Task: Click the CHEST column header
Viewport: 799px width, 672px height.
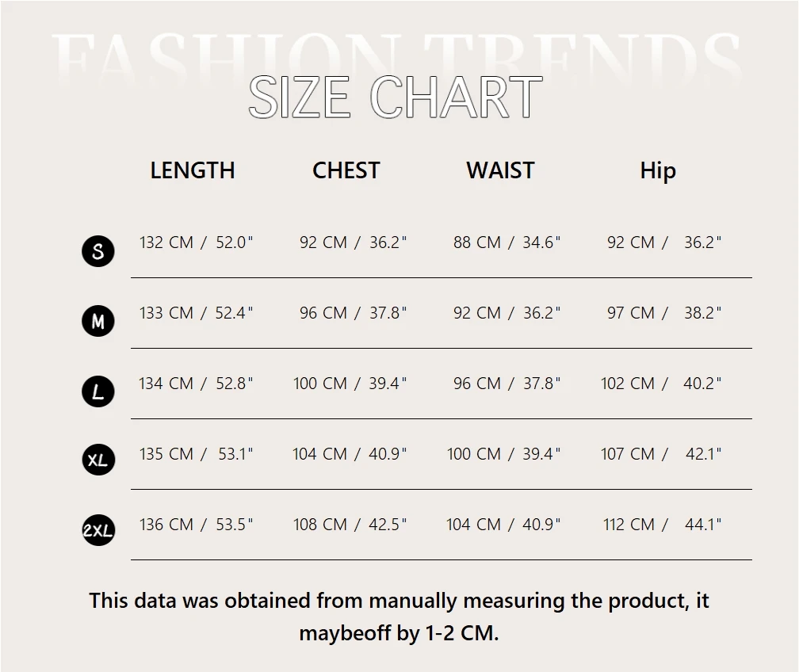Action: click(x=346, y=170)
